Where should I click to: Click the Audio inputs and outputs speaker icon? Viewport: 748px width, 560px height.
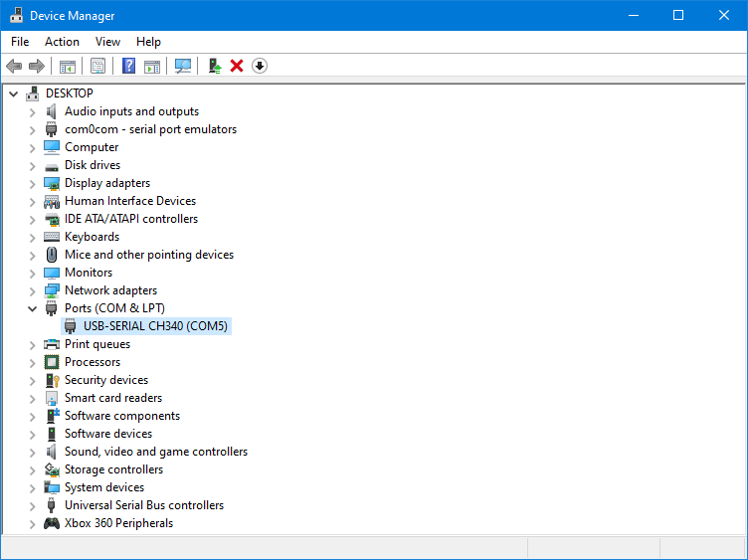[52, 111]
